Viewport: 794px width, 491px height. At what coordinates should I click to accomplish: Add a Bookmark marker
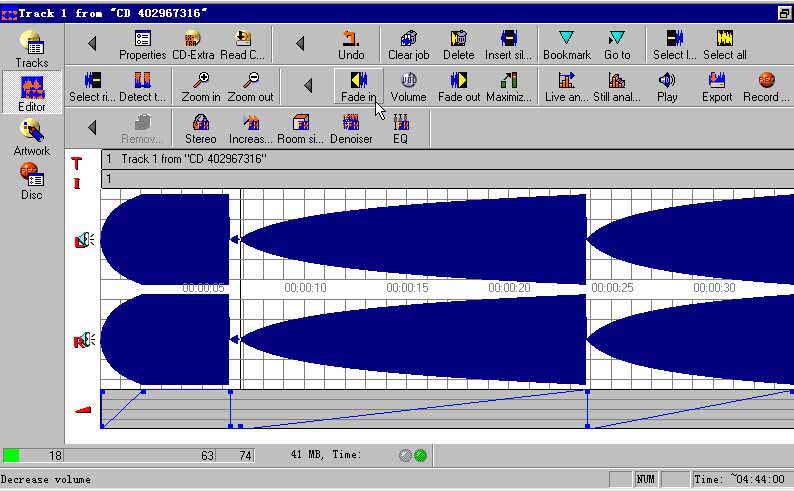coord(566,38)
